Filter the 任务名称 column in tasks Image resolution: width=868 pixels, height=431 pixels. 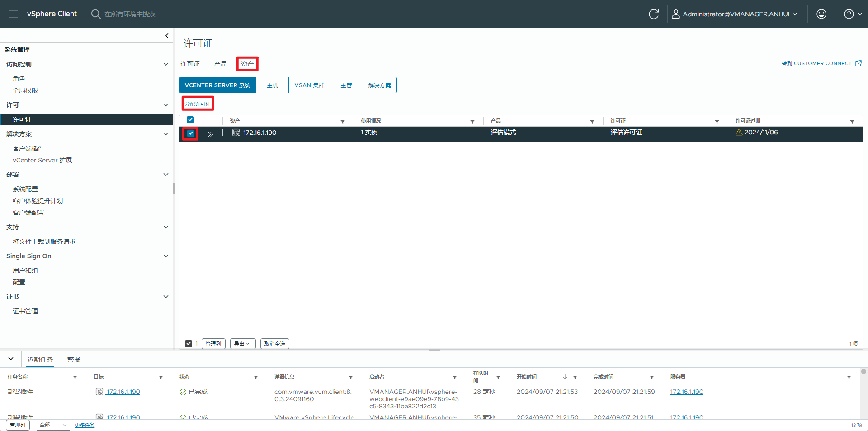[x=75, y=377]
